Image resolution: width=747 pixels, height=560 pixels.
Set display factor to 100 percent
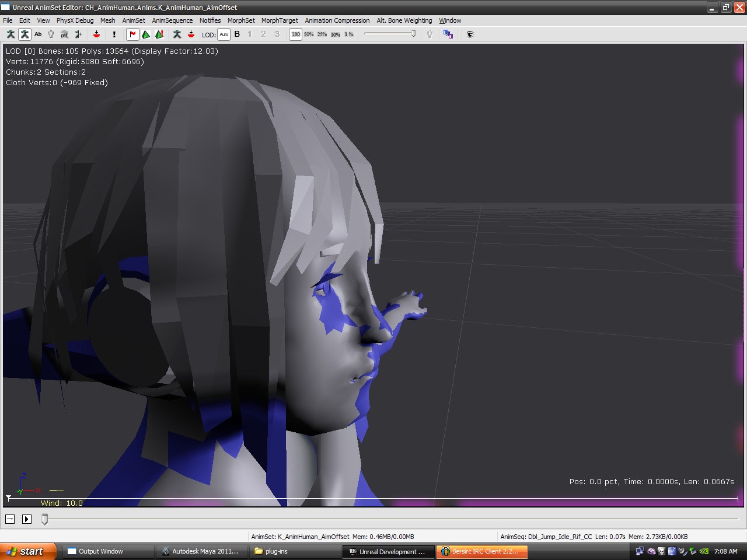tap(296, 34)
